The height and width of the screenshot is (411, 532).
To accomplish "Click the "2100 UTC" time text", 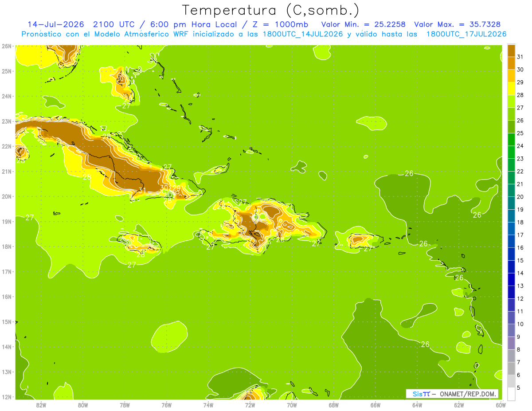I will [114, 24].
